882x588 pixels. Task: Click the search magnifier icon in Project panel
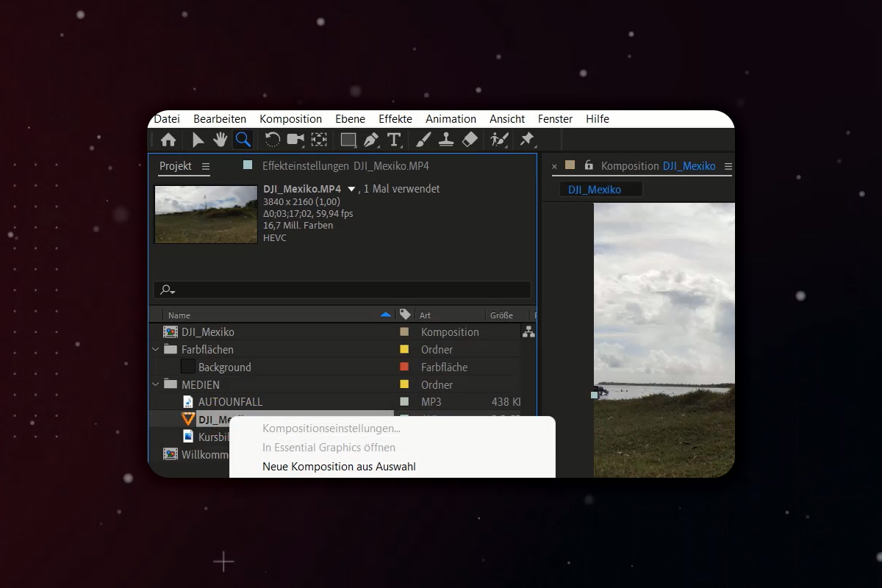pyautogui.click(x=168, y=290)
